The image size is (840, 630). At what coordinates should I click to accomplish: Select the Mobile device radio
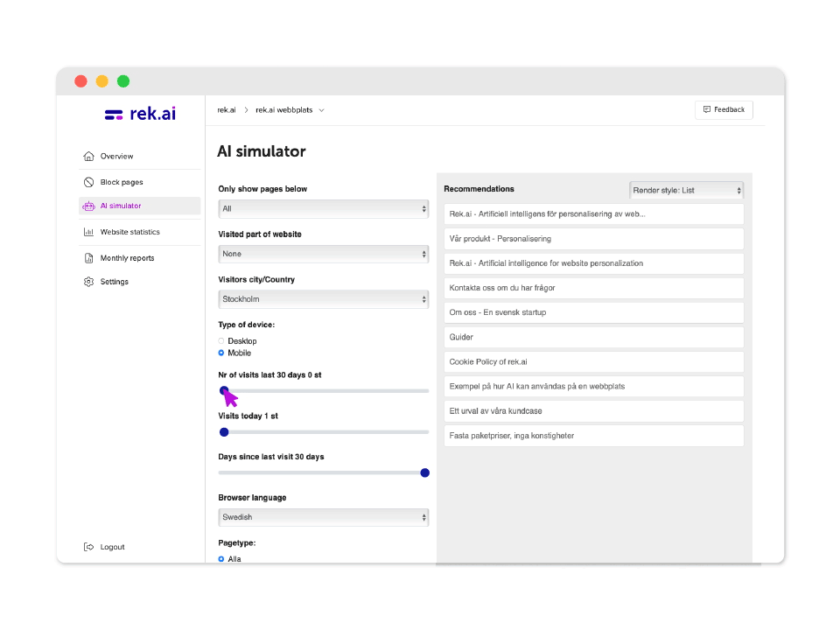pyautogui.click(x=221, y=353)
